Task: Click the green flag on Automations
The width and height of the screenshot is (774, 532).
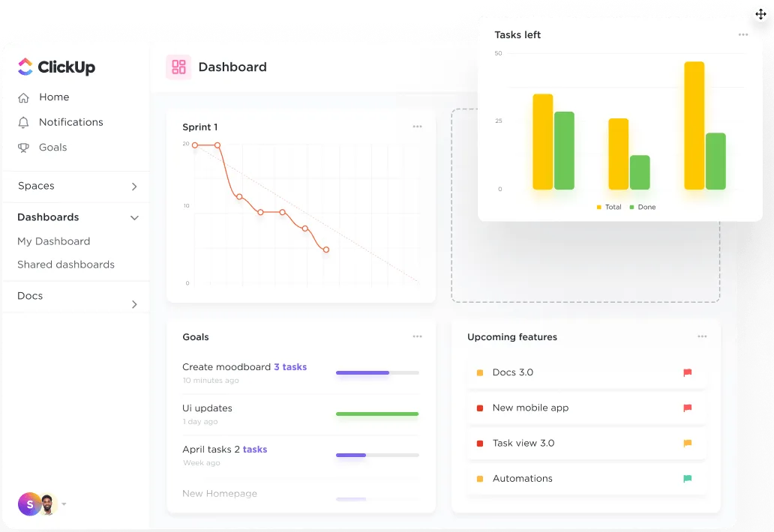Action: tap(687, 478)
